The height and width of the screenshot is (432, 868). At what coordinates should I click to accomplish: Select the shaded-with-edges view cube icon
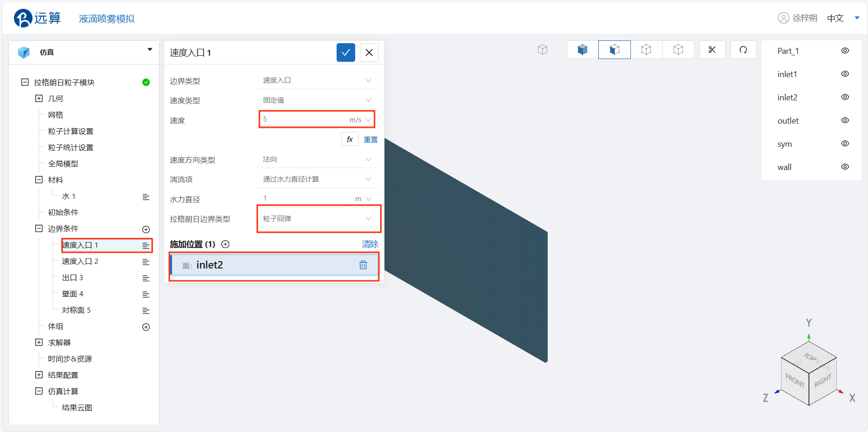[615, 50]
